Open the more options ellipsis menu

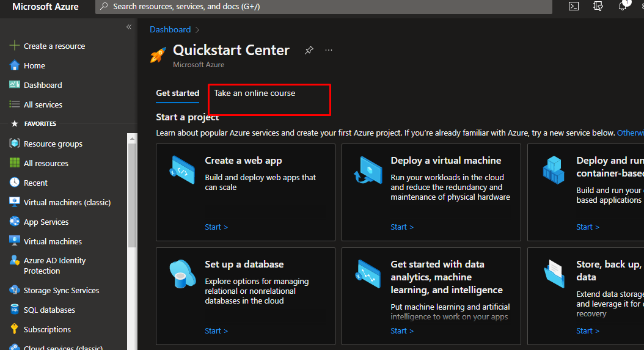[329, 51]
